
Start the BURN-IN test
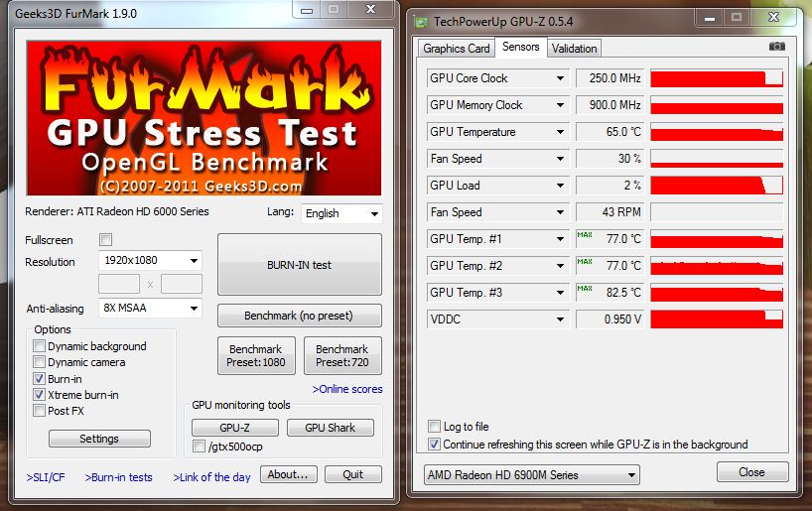click(299, 266)
